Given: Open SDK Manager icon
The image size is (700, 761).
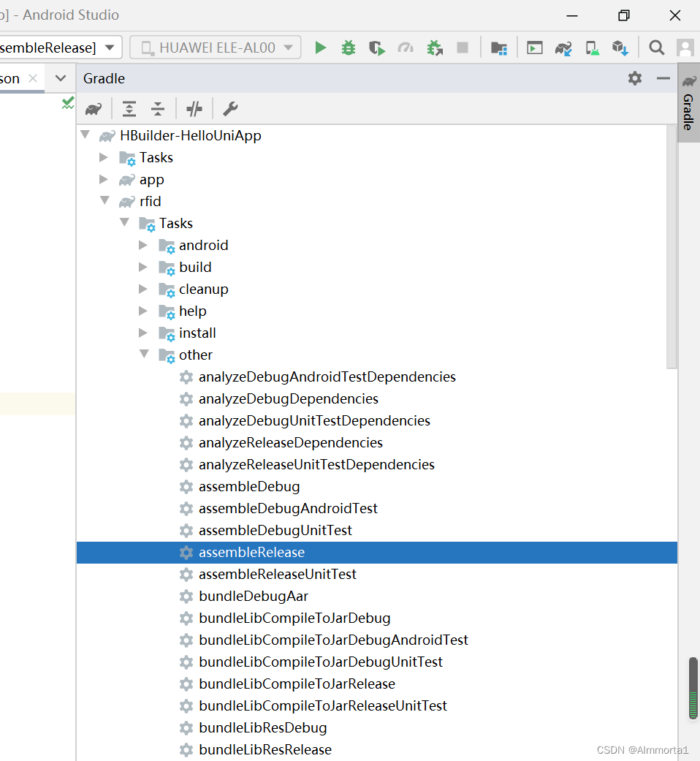Looking at the screenshot, I should click(620, 48).
